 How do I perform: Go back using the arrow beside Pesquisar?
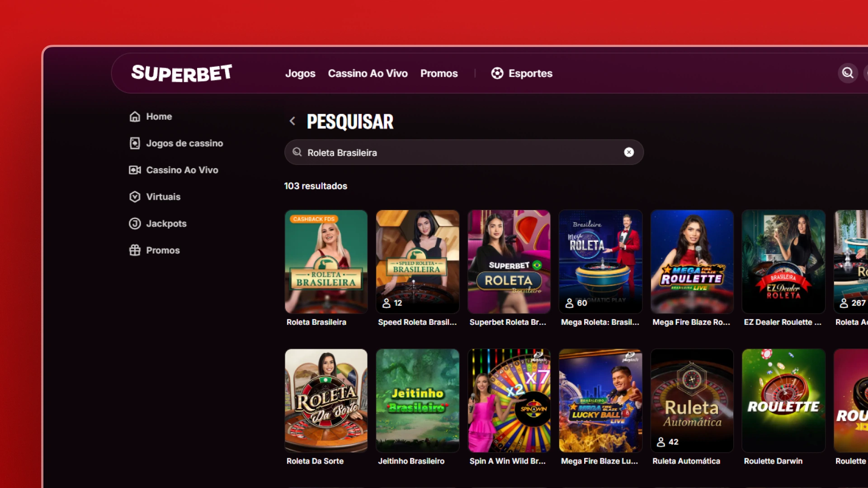coord(292,121)
